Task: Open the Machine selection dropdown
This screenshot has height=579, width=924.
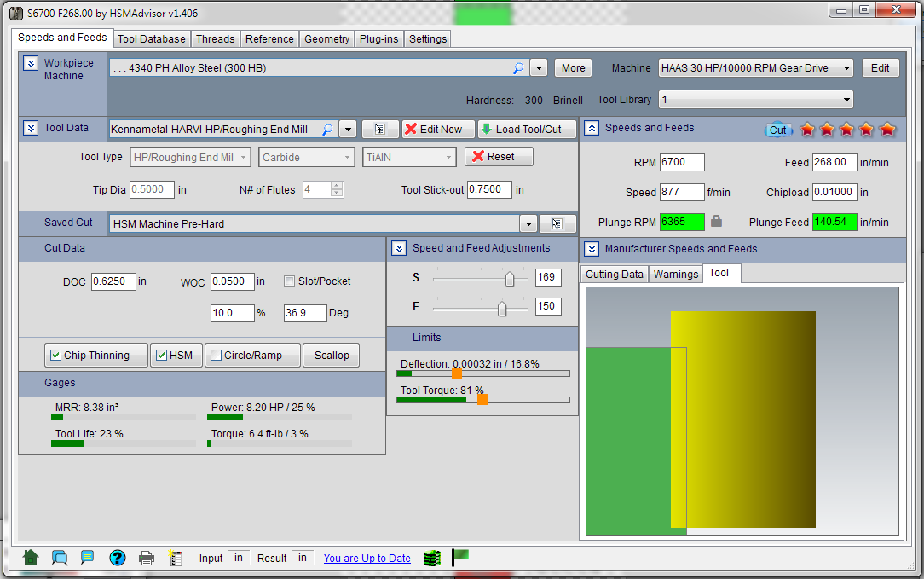Action: point(846,68)
